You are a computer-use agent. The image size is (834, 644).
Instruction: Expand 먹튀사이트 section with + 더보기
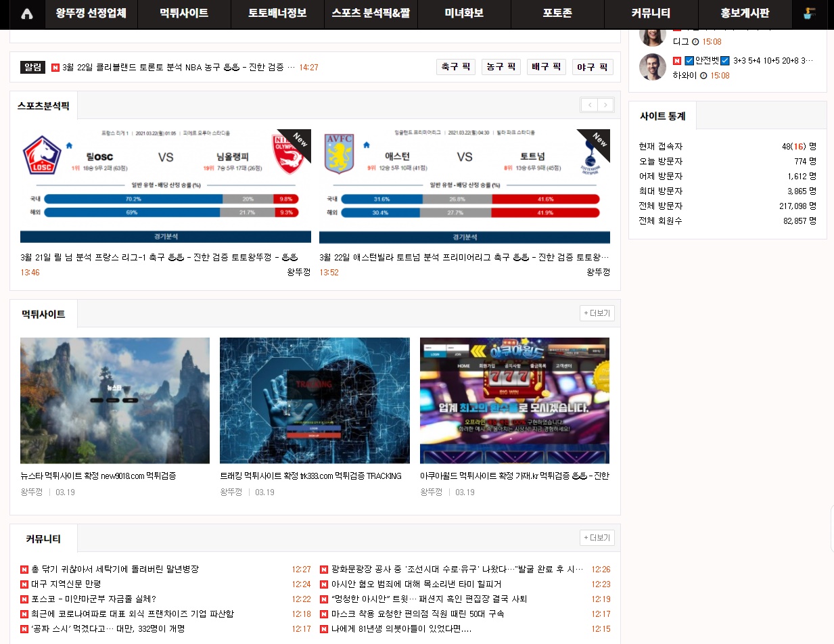(x=597, y=313)
